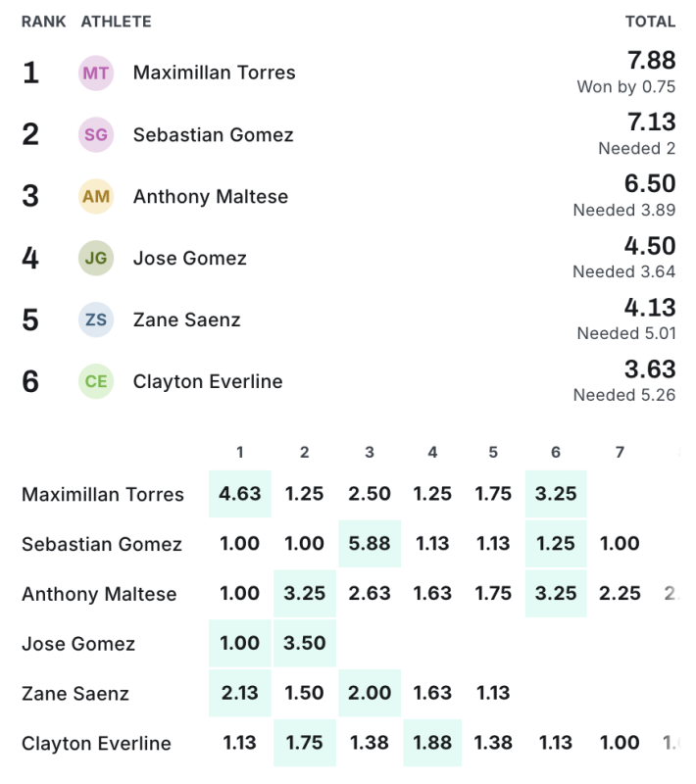Click the 7.88 total score
696x784 pixels.
coord(651,61)
